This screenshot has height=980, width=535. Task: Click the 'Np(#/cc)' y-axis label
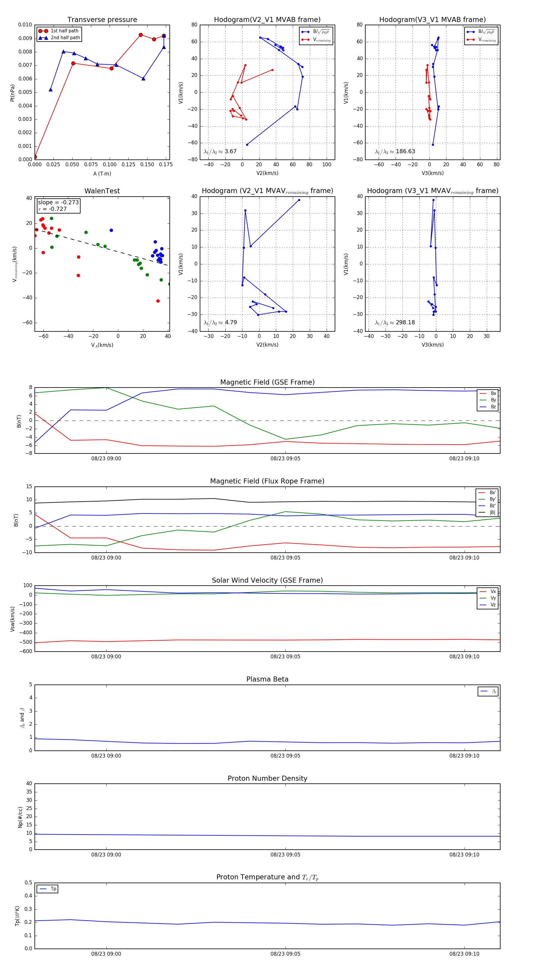(20, 817)
